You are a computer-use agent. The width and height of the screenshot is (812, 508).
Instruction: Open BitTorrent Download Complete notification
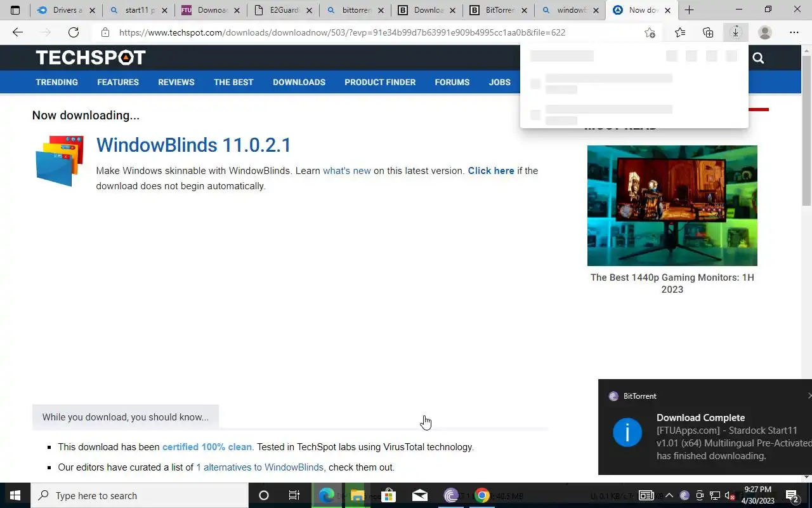tap(705, 427)
